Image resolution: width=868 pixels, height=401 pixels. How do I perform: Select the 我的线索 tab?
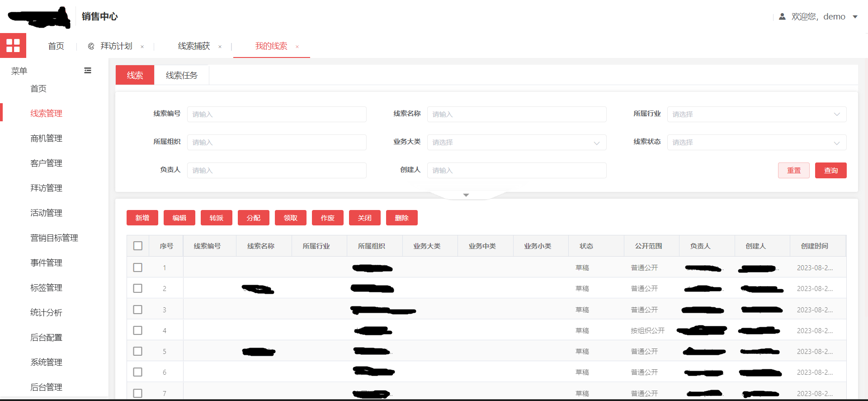[x=271, y=46]
